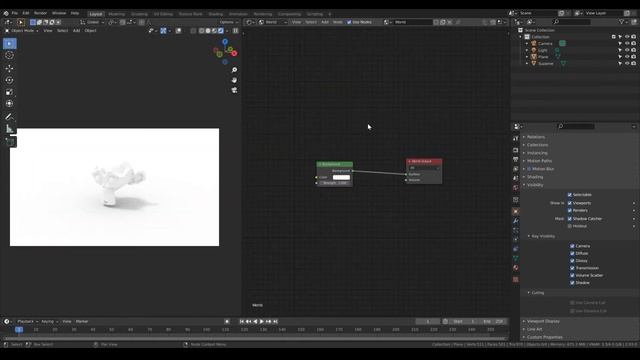Open the viewport Add menu
The height and width of the screenshot is (360, 640).
[76, 31]
